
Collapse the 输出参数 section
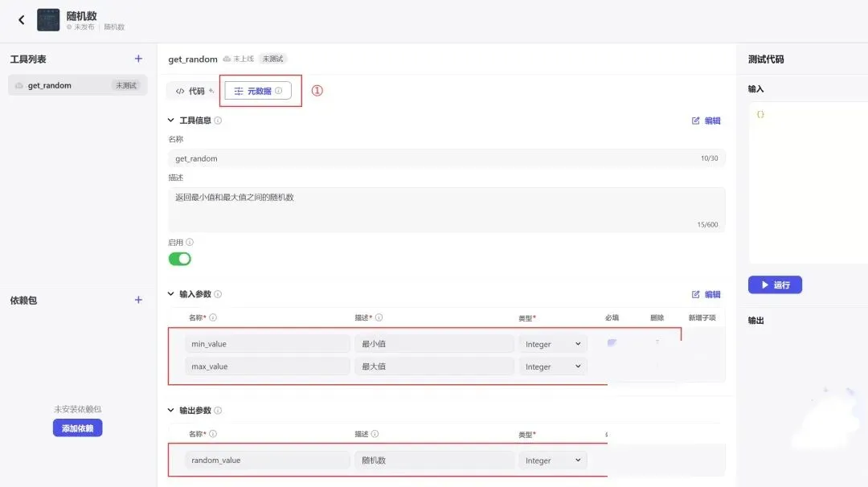(170, 410)
